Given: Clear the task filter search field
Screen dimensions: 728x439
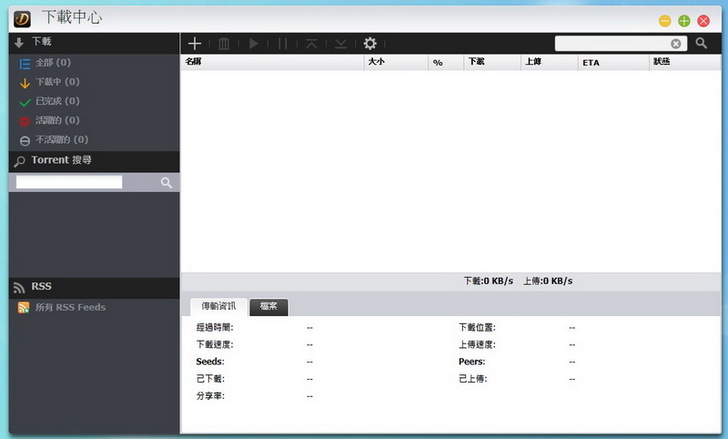Looking at the screenshot, I should coord(676,43).
